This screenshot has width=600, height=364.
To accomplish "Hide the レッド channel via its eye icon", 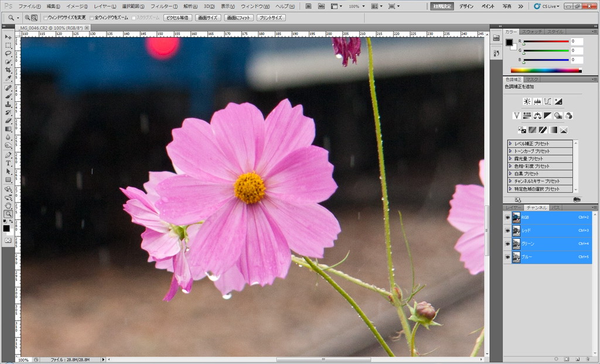I will (x=507, y=231).
